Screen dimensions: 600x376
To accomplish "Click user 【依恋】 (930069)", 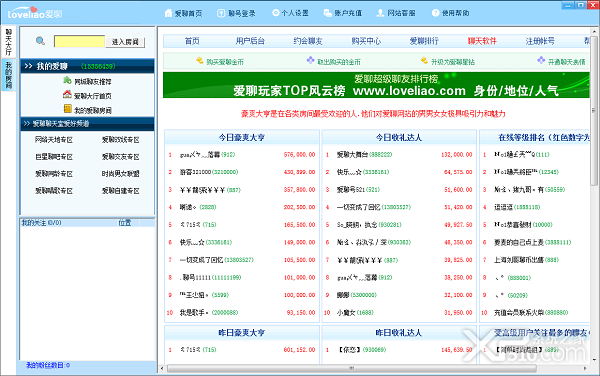I will 362,350.
